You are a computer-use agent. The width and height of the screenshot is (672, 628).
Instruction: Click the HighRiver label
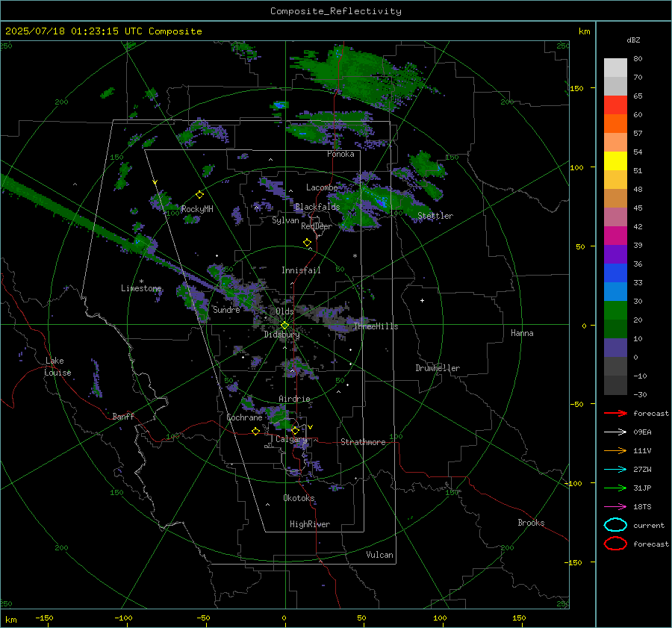[310, 524]
